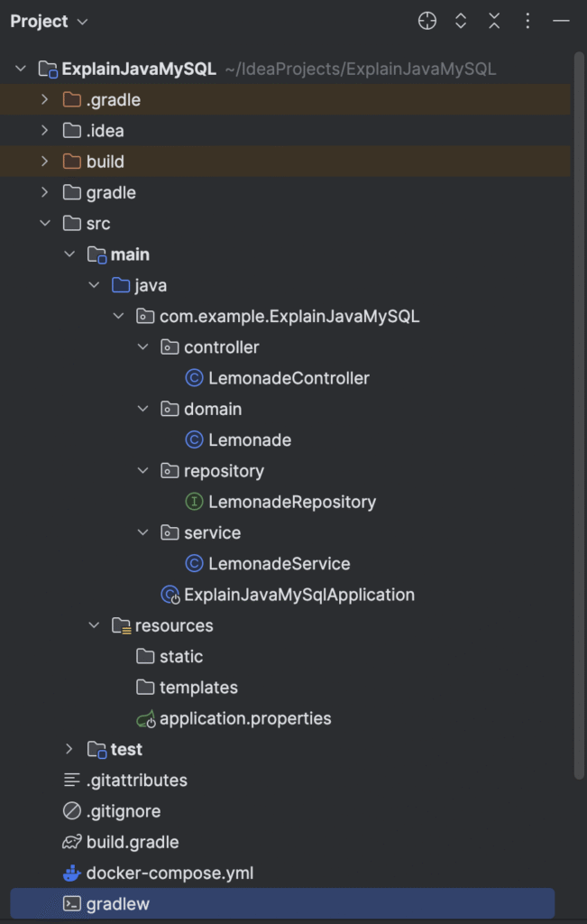Click the templates folder icon
This screenshot has width=587, height=924.
[145, 687]
